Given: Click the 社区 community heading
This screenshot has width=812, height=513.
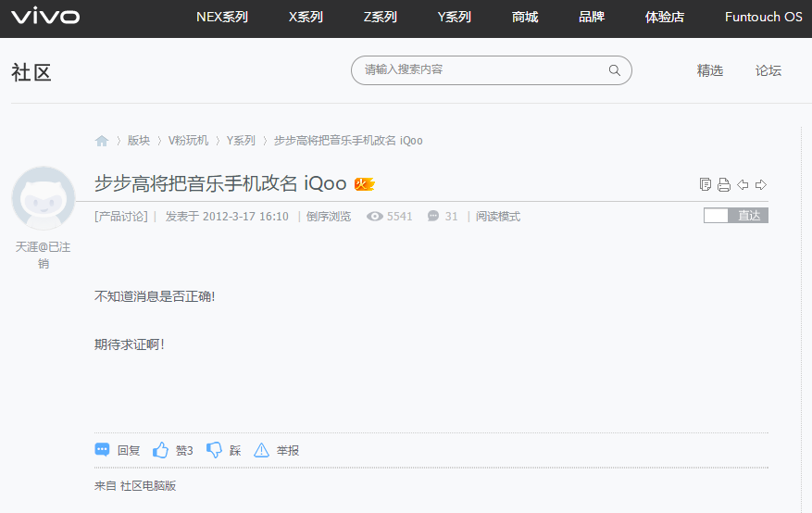Looking at the screenshot, I should tap(31, 72).
